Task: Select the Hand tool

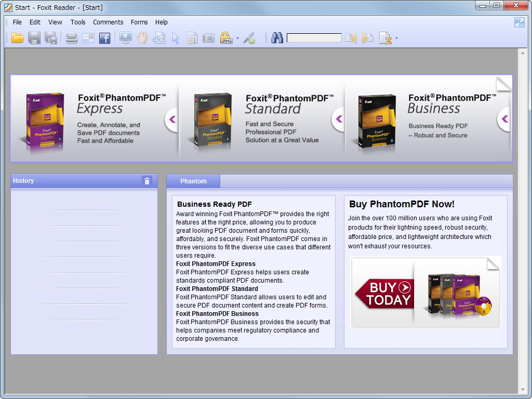Action: 142,37
